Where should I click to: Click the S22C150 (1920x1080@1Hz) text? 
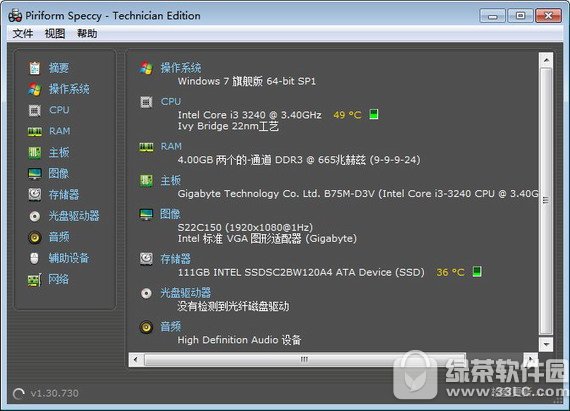click(x=245, y=227)
